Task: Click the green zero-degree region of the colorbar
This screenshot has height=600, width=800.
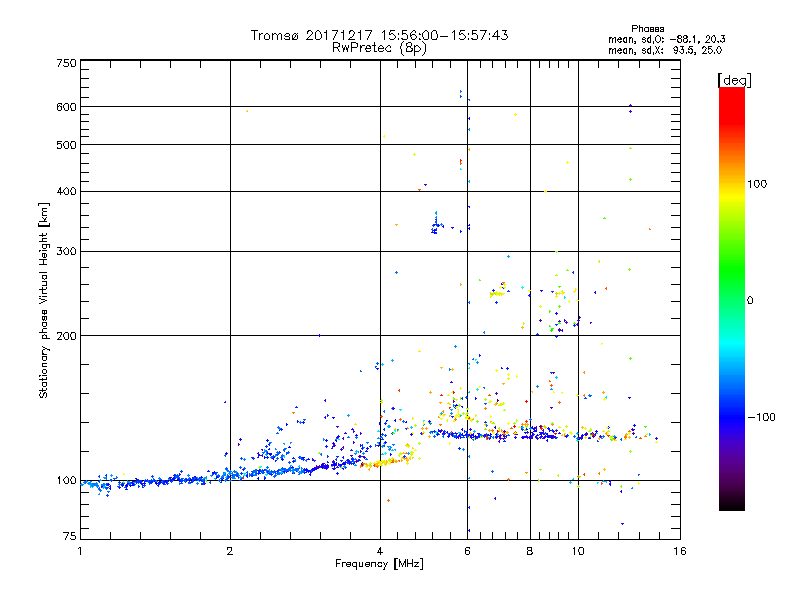Action: 732,300
